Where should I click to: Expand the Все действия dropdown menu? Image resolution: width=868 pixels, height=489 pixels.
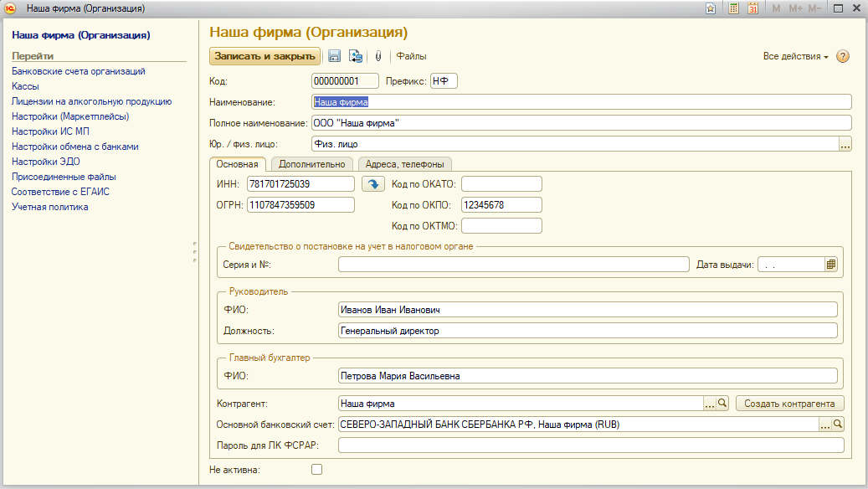point(795,56)
